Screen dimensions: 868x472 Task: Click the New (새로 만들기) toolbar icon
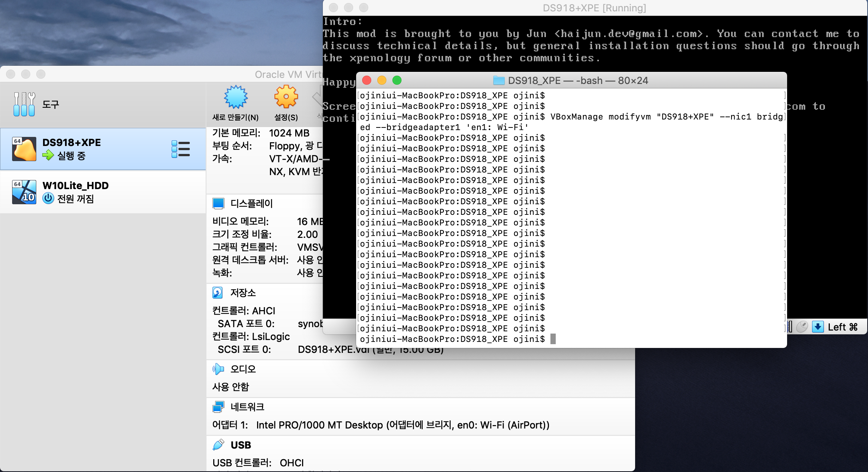236,98
